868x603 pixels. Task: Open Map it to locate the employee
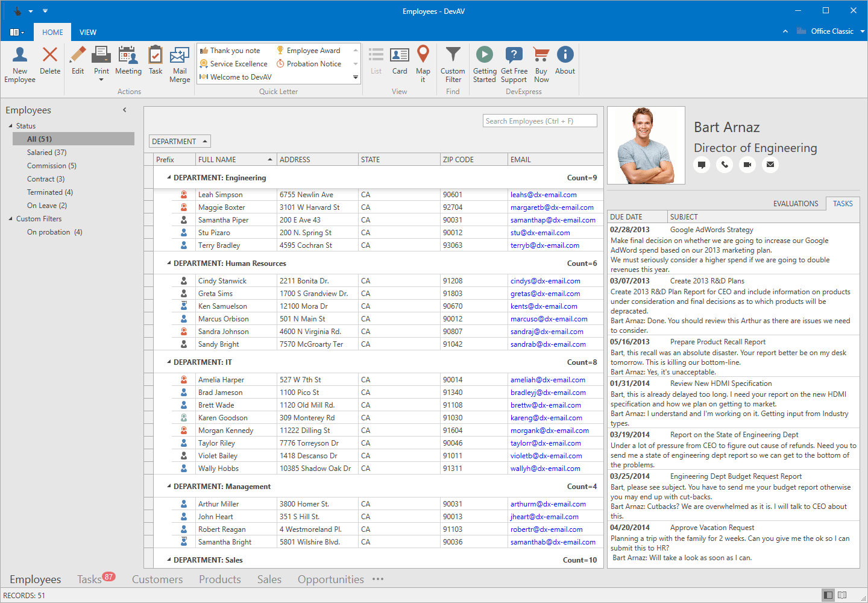coord(423,63)
